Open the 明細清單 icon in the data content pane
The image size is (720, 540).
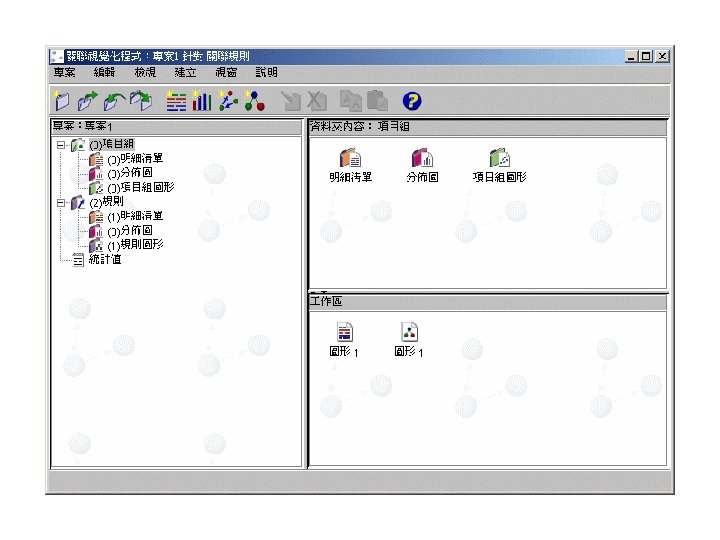point(350,165)
